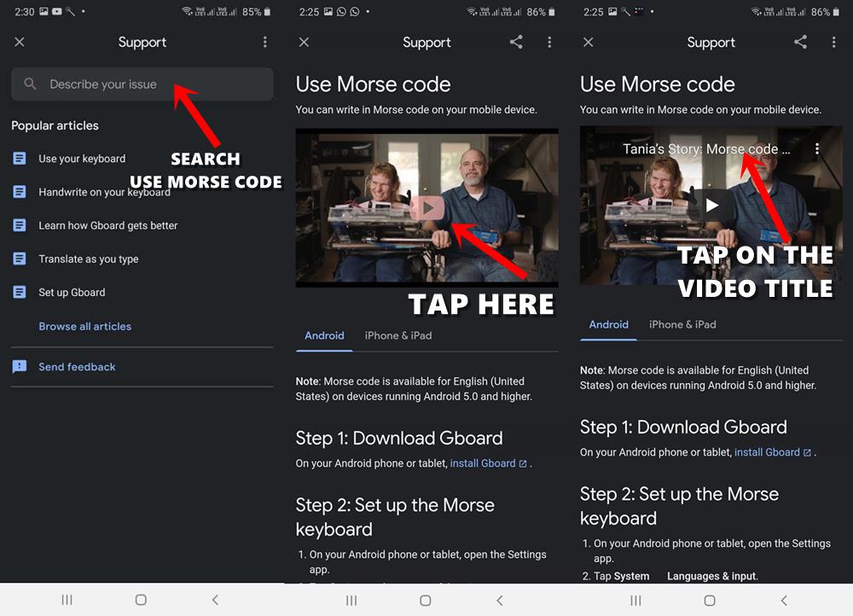Tap install Gboard link in middle screen
853x616 pixels.
click(488, 463)
